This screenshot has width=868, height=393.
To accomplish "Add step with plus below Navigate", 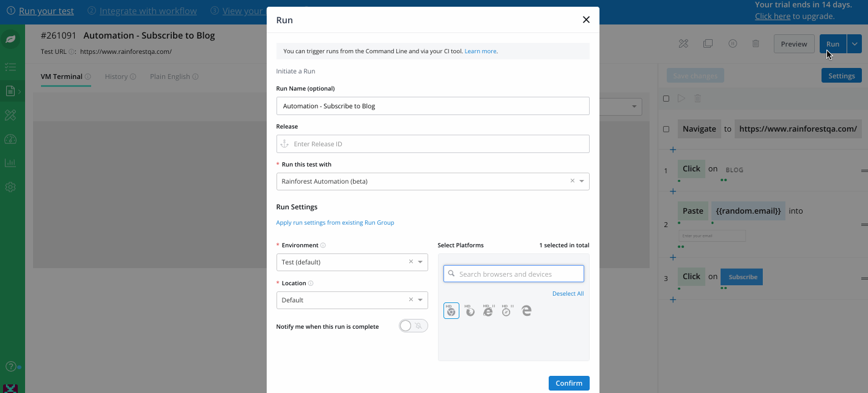I will point(673,149).
